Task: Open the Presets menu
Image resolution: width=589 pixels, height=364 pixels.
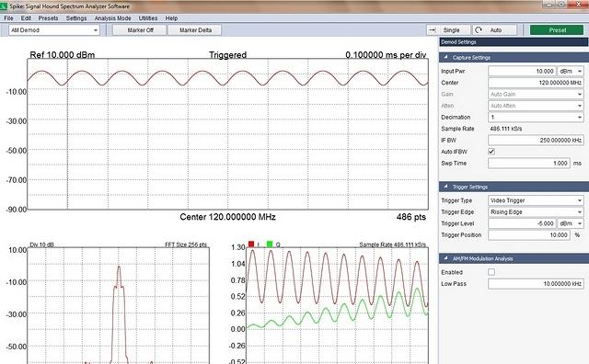Action: [48, 18]
